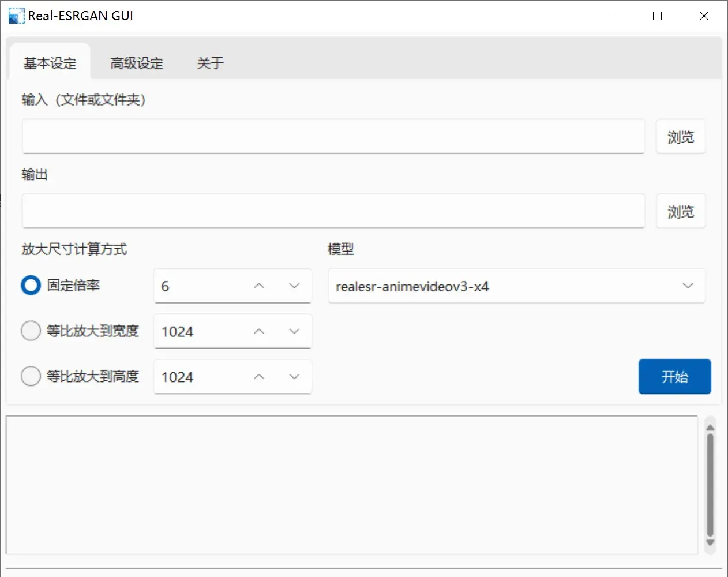The width and height of the screenshot is (728, 577).
Task: Decrease the target width value 1024
Action: (294, 331)
